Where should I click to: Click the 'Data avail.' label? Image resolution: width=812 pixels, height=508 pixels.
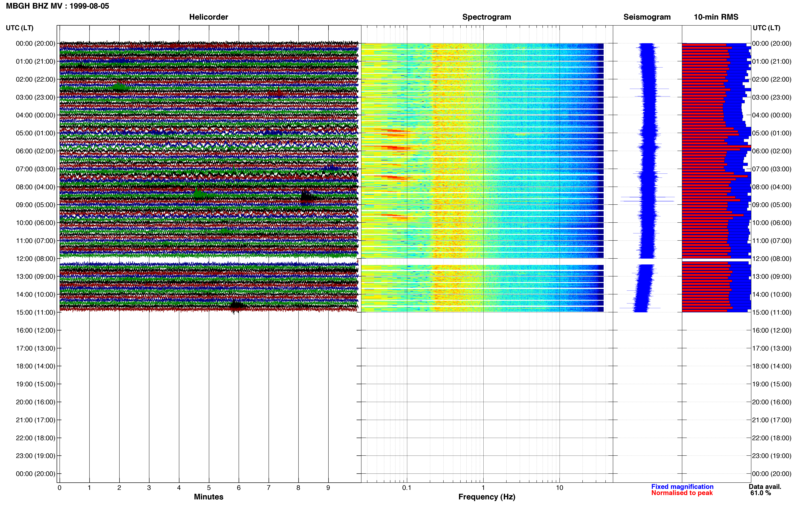(765, 487)
